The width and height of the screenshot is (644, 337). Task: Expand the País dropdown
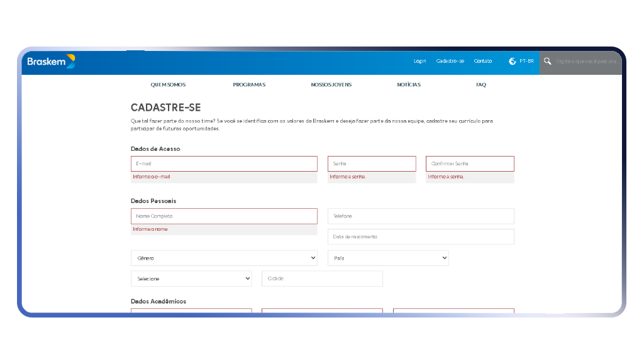click(387, 258)
